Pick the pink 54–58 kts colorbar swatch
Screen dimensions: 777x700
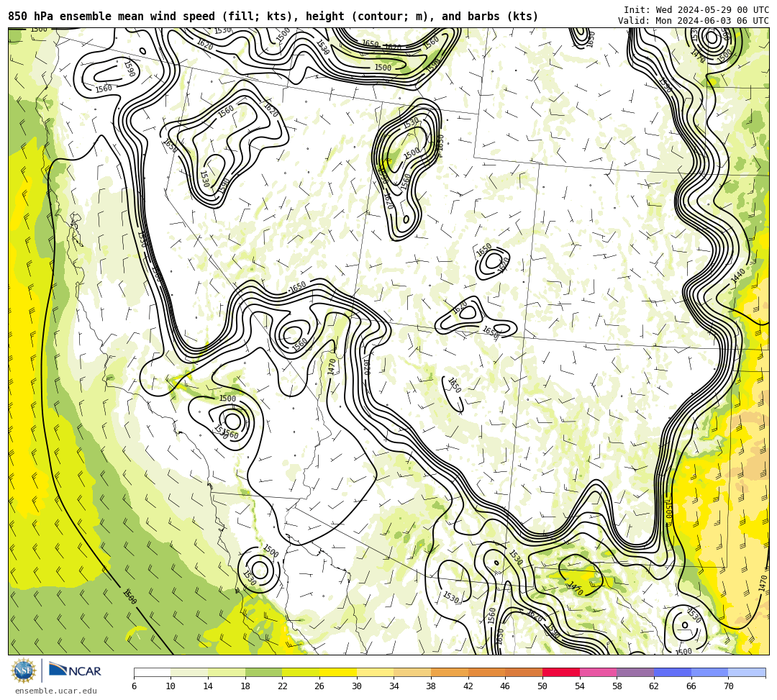point(598,672)
